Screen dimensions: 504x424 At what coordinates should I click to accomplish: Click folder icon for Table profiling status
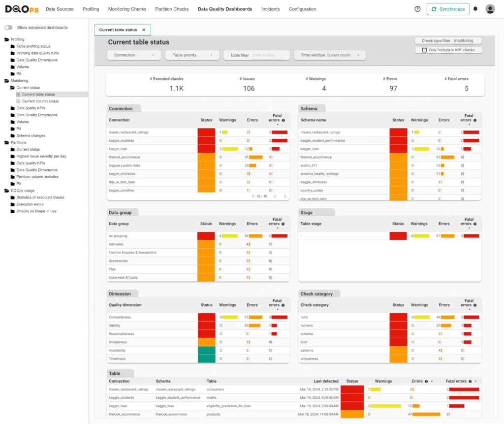[12, 46]
